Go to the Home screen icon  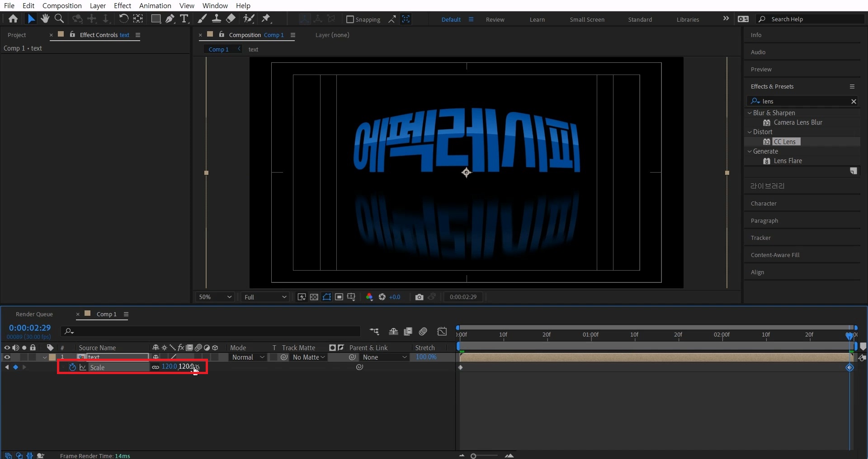click(13, 19)
